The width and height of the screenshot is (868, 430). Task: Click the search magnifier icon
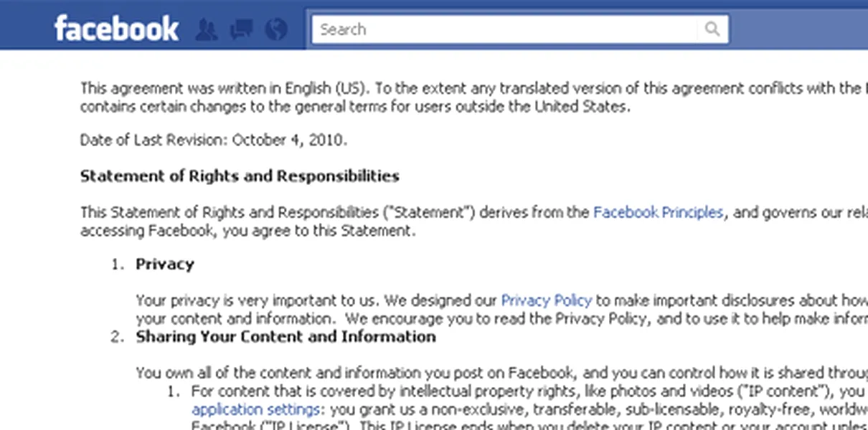(x=712, y=29)
